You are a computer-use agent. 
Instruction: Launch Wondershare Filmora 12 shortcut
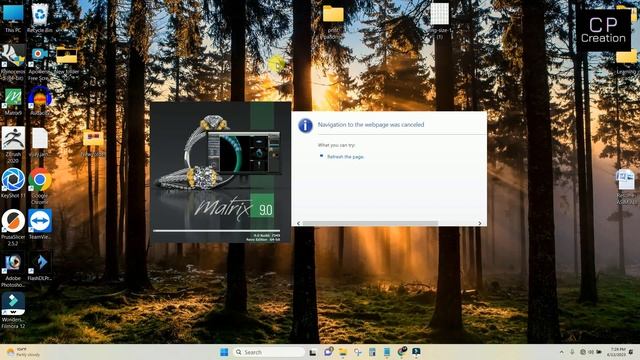tap(13, 311)
